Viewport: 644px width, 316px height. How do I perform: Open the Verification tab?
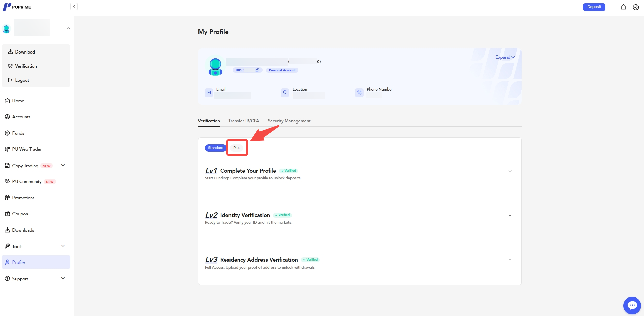click(x=209, y=121)
